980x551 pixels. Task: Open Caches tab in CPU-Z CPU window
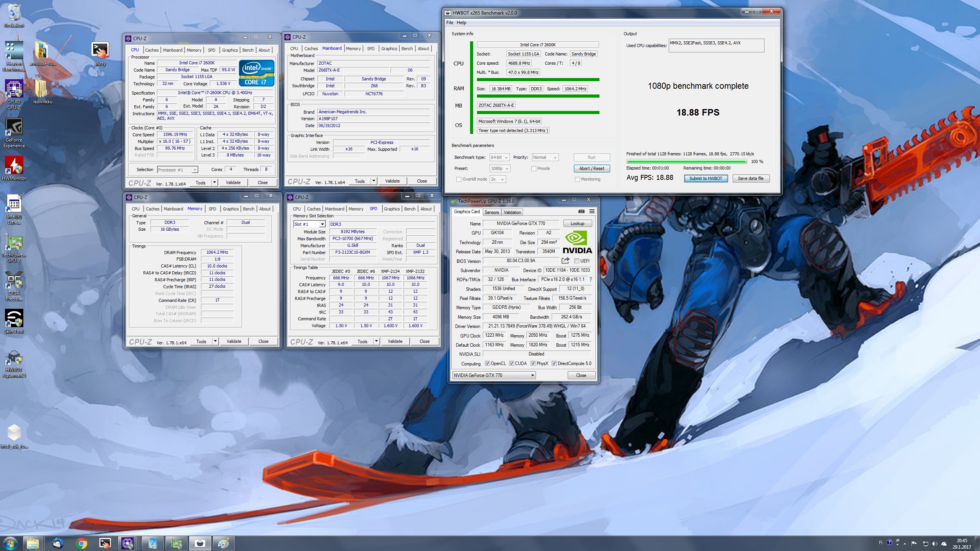coord(152,50)
